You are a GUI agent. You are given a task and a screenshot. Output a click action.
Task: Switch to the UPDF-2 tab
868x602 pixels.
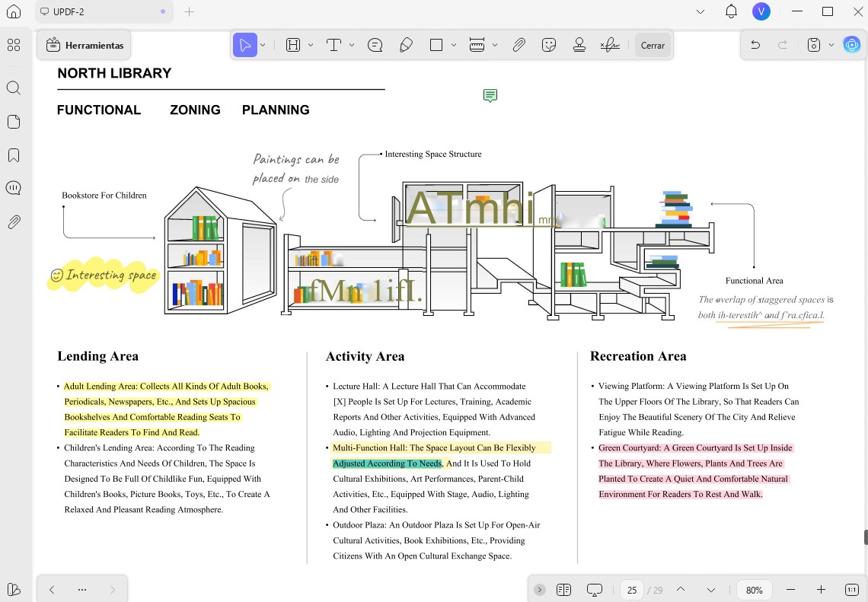[x=104, y=11]
